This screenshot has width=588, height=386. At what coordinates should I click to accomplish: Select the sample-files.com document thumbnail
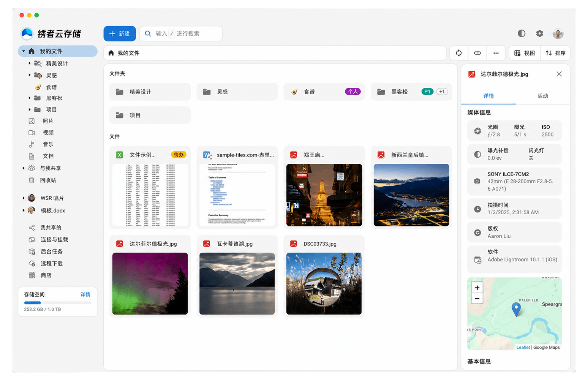(x=237, y=195)
